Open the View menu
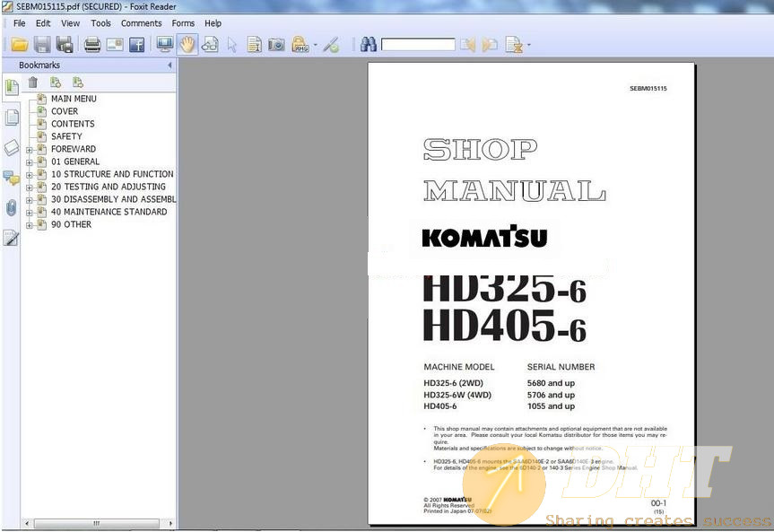Viewport: 774px width, 532px height. [x=71, y=23]
